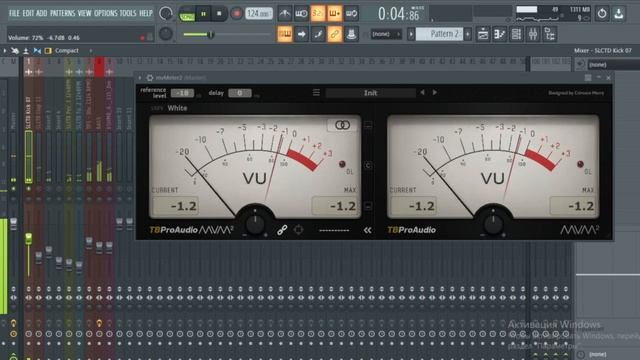Set reference level field showing -18
Image resolution: width=640 pixels, height=360 pixels.
click(182, 93)
